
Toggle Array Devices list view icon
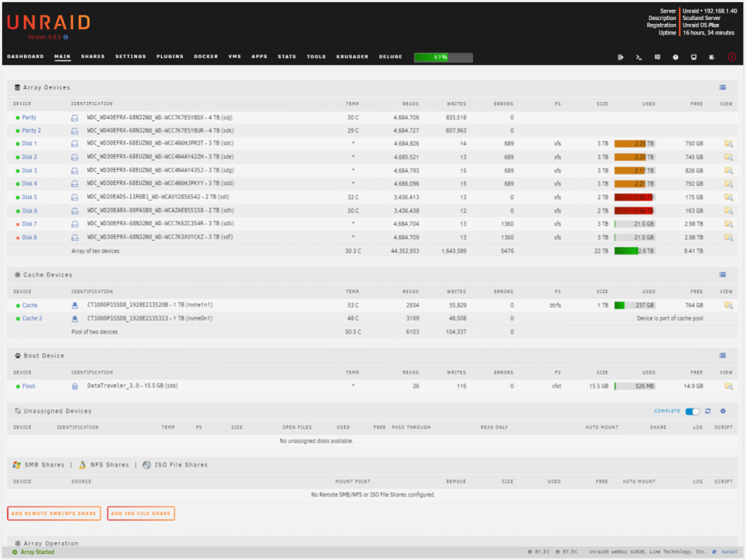[x=723, y=87]
